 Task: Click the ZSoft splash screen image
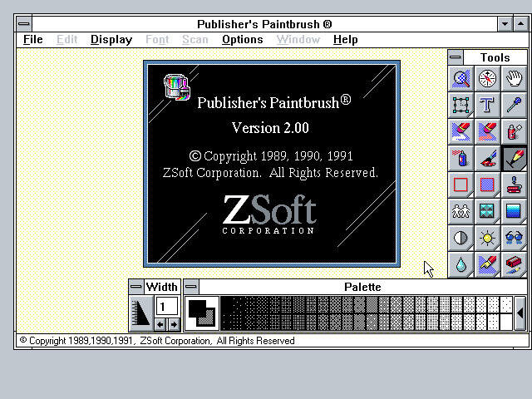pyautogui.click(x=272, y=164)
